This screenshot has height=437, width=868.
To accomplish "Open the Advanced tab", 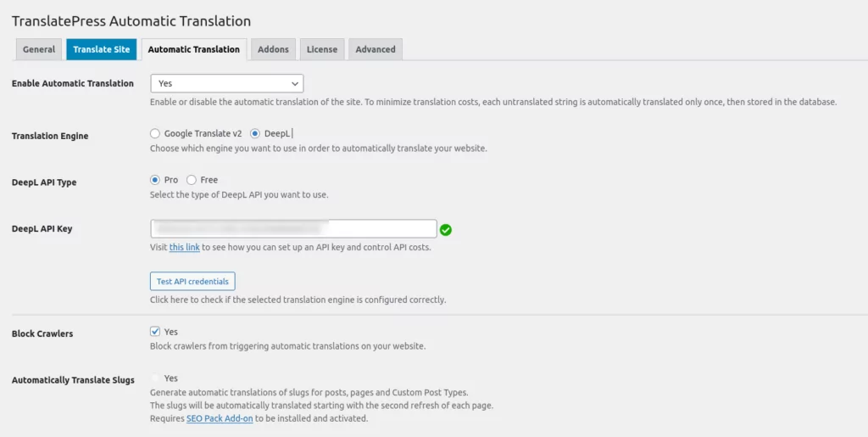I will click(x=376, y=49).
